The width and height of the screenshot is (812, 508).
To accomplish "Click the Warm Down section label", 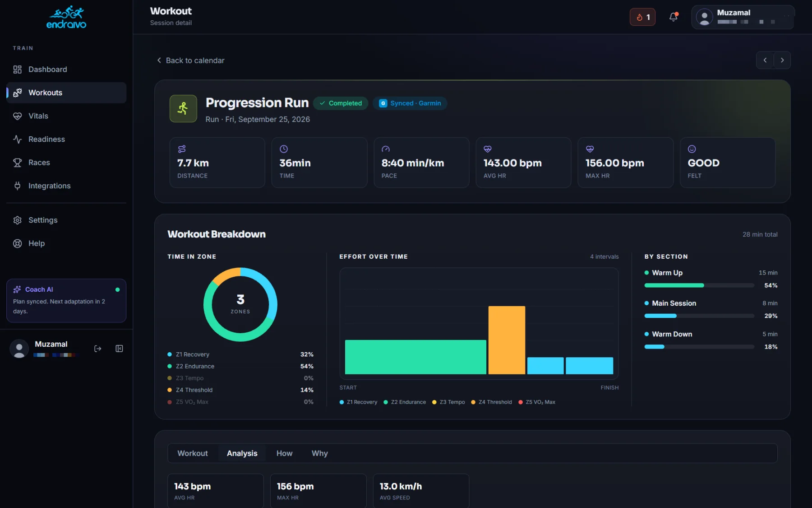I will click(672, 334).
